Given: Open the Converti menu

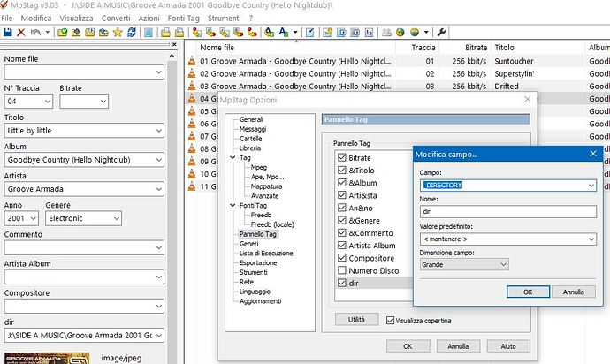Looking at the screenshot, I should point(116,18).
